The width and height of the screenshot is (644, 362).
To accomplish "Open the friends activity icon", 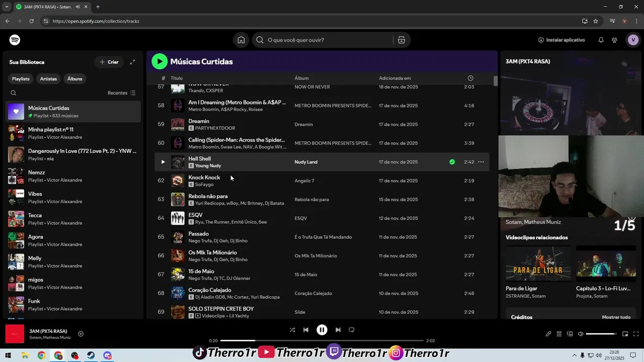I will pos(615,40).
